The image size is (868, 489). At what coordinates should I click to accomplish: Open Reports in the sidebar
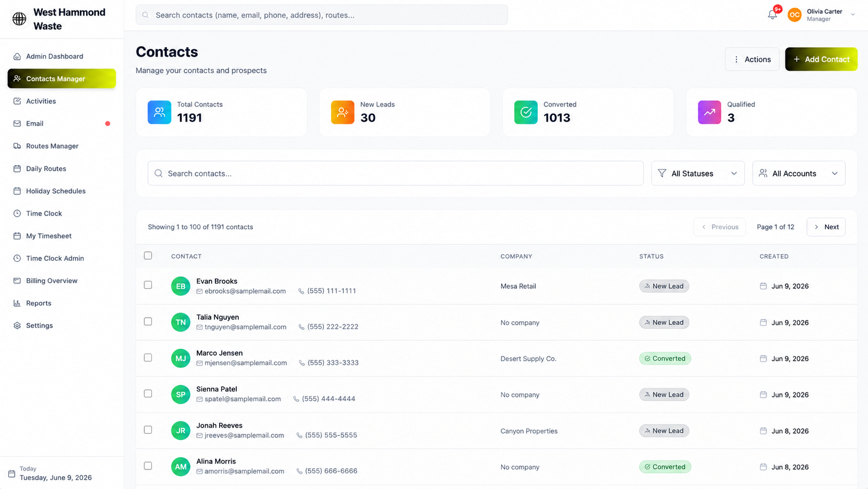click(x=62, y=303)
